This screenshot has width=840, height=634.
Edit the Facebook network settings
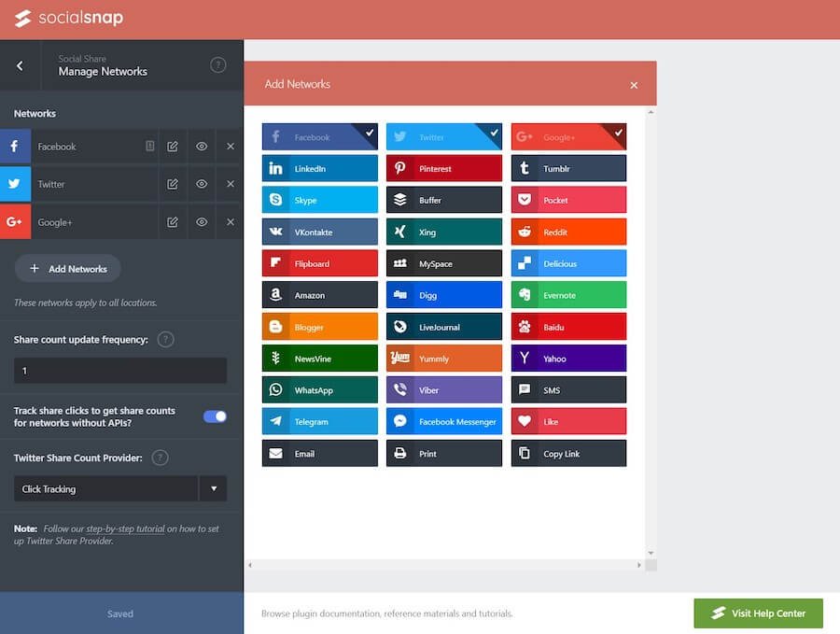click(x=173, y=147)
